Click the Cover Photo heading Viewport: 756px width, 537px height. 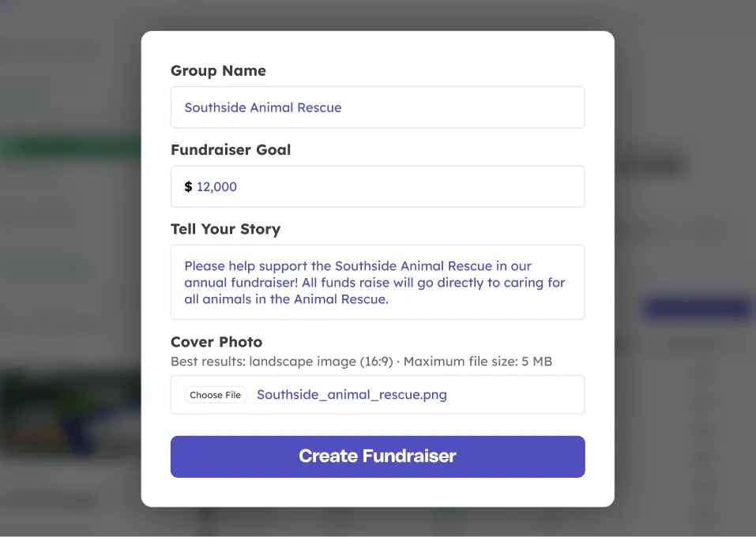click(216, 342)
